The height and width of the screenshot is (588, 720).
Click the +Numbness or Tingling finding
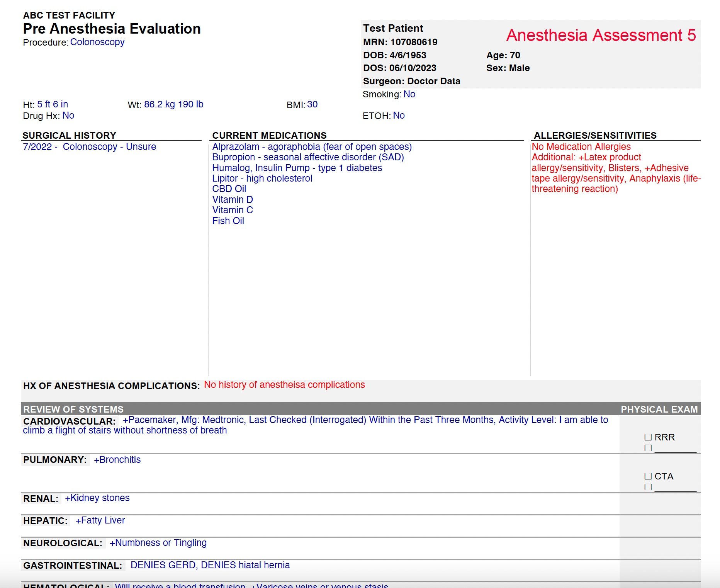pyautogui.click(x=158, y=543)
